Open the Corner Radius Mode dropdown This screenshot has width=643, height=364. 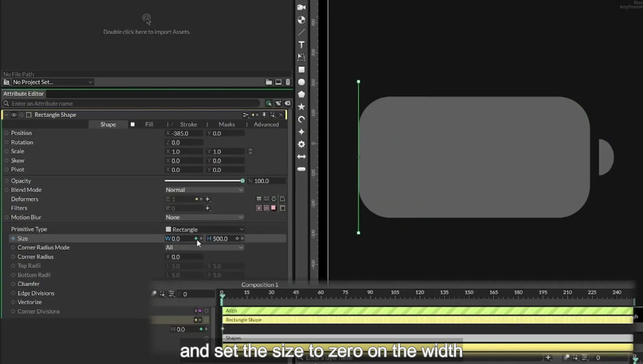coord(204,248)
